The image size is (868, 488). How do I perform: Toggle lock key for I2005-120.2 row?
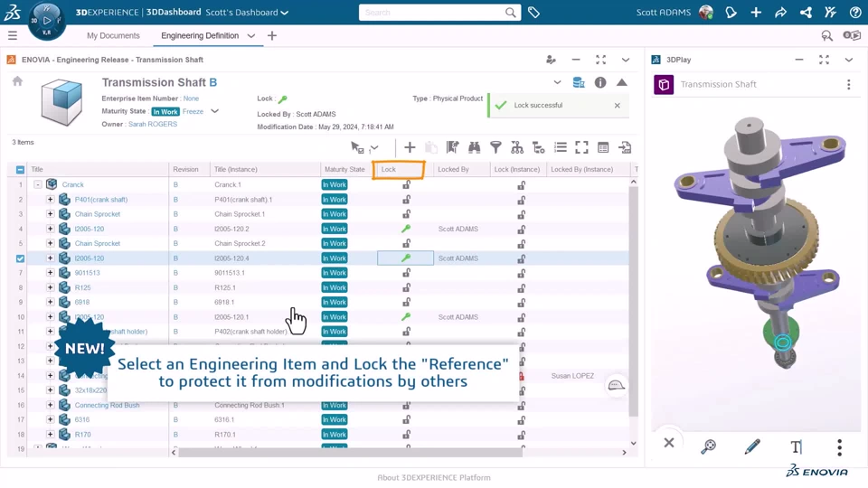point(406,229)
